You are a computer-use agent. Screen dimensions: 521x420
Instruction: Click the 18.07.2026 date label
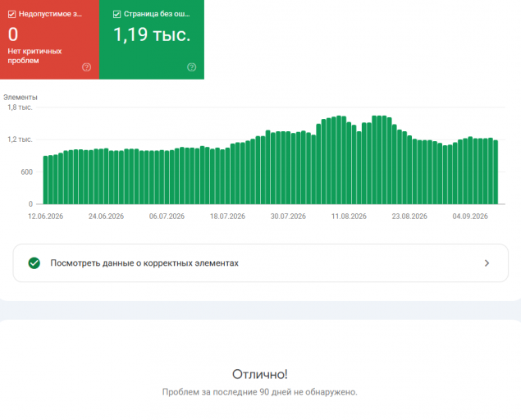coord(227,217)
